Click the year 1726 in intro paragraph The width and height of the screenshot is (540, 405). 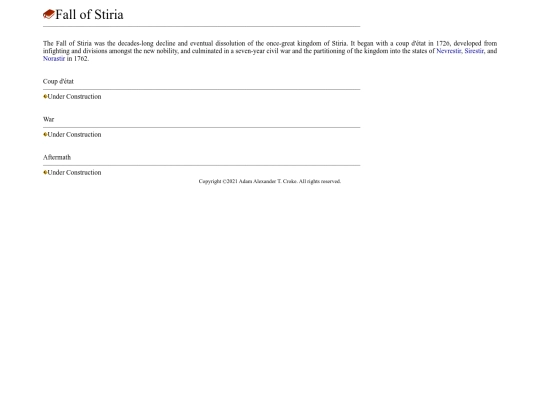(443, 43)
